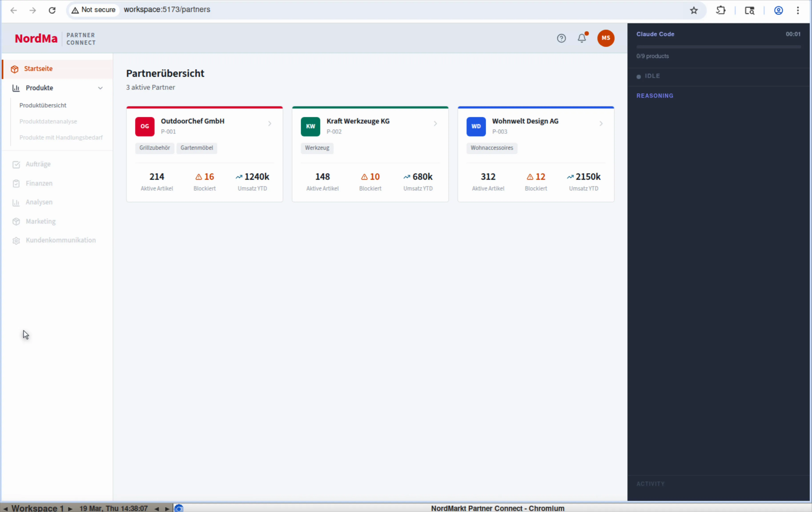The width and height of the screenshot is (812, 512).
Task: Click the products progress bar in Claude Code
Action: pos(718,47)
